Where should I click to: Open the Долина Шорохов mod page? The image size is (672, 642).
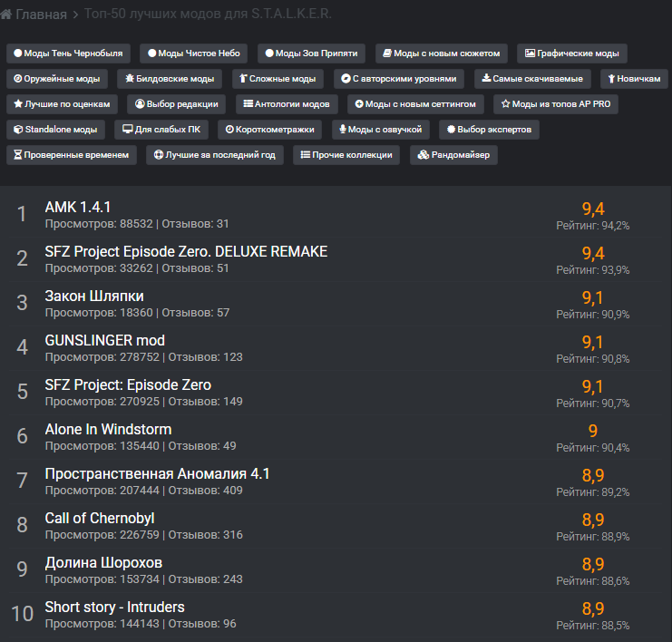[x=103, y=563]
